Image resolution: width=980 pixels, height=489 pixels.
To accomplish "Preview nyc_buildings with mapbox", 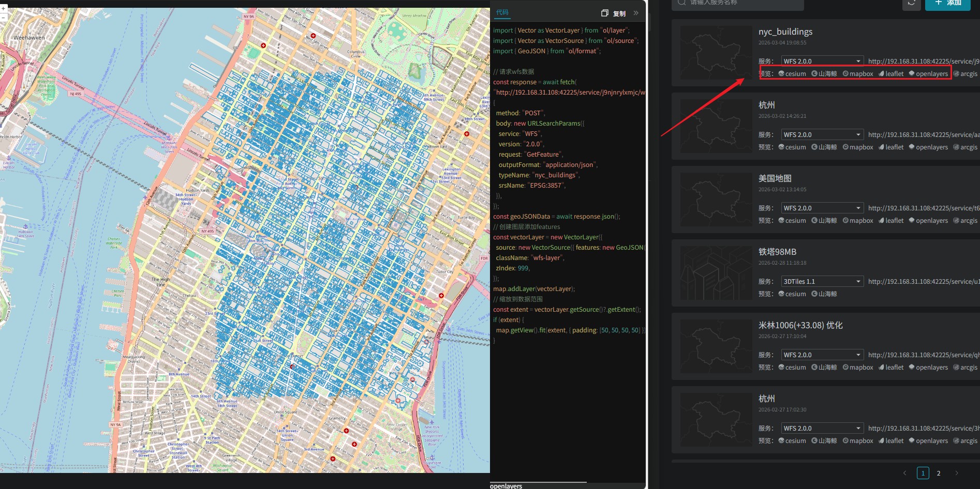I will 858,74.
